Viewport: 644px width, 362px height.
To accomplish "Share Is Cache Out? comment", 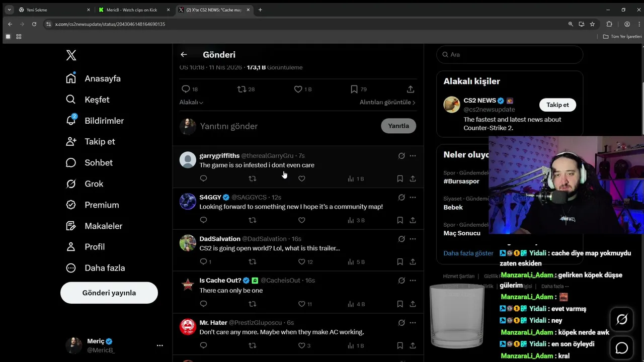I will coord(413,304).
